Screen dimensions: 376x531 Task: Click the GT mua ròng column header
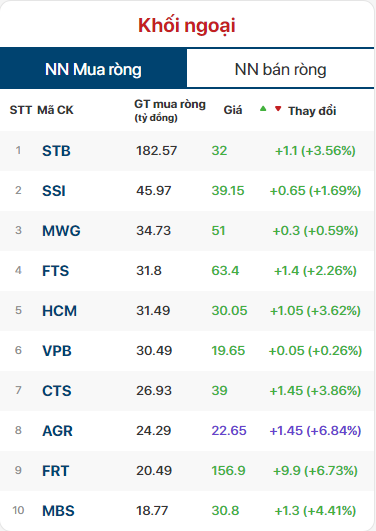tap(170, 110)
